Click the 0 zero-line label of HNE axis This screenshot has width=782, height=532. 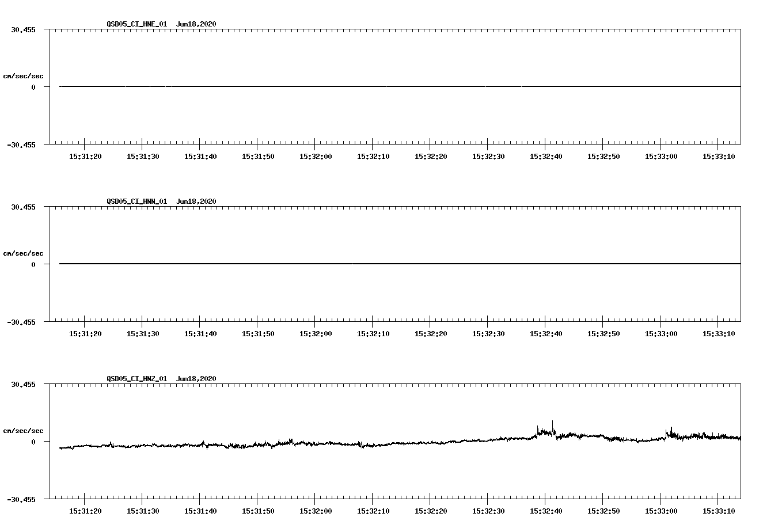(33, 87)
